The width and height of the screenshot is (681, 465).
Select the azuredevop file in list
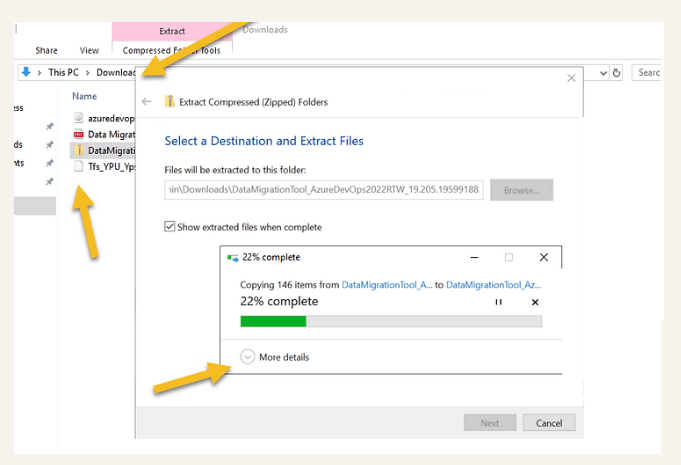click(103, 118)
